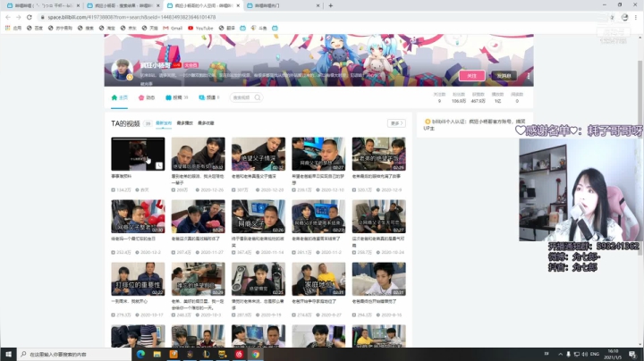Image resolution: width=644 pixels, height=361 pixels.
Task: Open NetEase Cloud Music from the taskbar
Action: point(240,354)
